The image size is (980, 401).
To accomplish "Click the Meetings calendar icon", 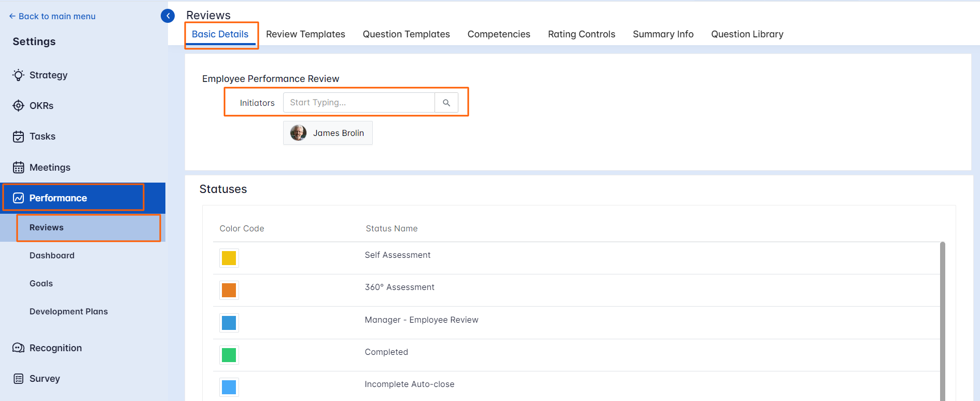I will (x=19, y=168).
